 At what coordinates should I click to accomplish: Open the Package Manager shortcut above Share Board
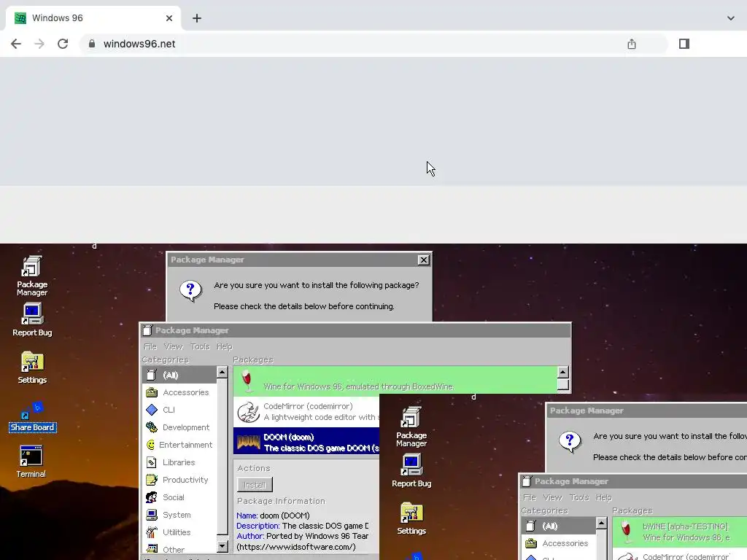(32, 276)
